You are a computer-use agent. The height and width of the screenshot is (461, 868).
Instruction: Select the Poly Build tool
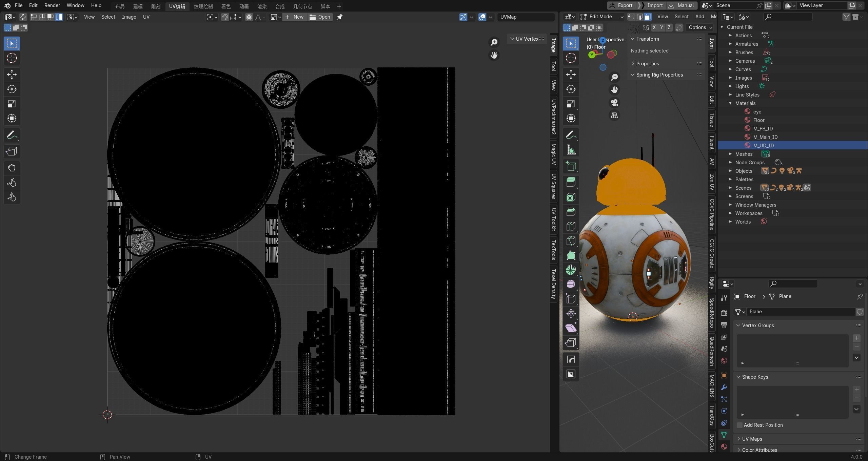tap(571, 255)
